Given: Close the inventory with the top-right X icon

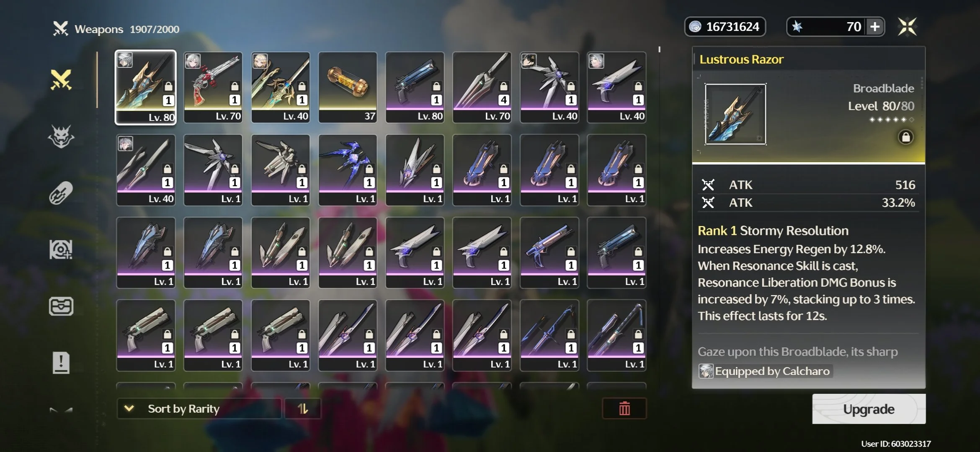Looking at the screenshot, I should click(907, 27).
